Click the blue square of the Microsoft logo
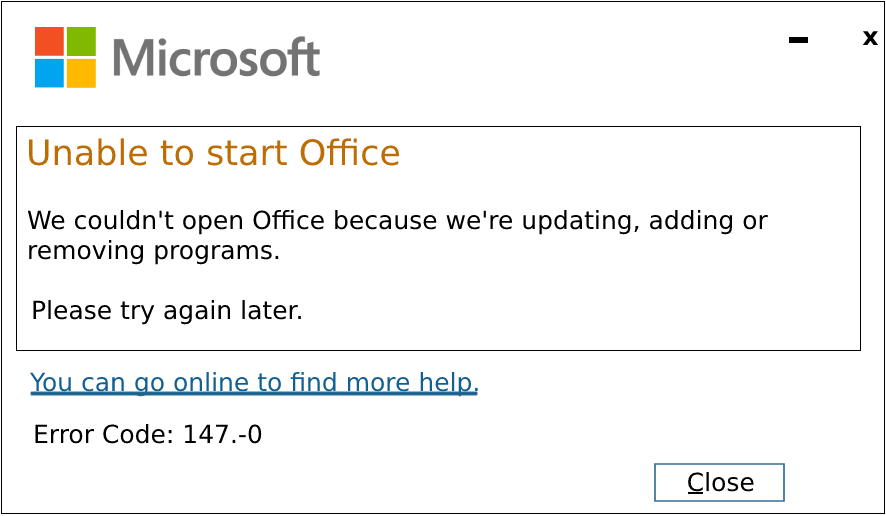This screenshot has height=516, width=886. (x=49, y=73)
